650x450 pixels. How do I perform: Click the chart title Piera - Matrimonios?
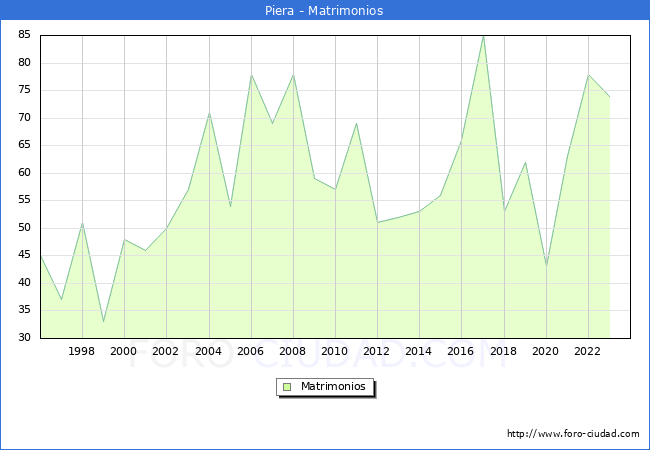pos(325,10)
